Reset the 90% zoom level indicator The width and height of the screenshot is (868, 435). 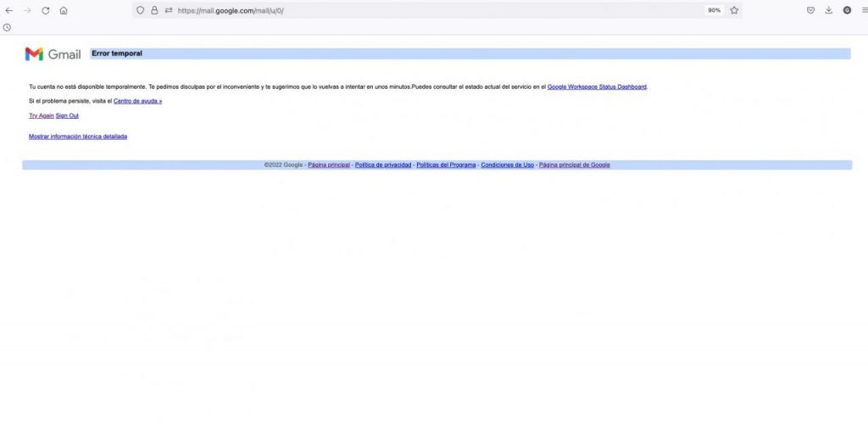pyautogui.click(x=714, y=10)
